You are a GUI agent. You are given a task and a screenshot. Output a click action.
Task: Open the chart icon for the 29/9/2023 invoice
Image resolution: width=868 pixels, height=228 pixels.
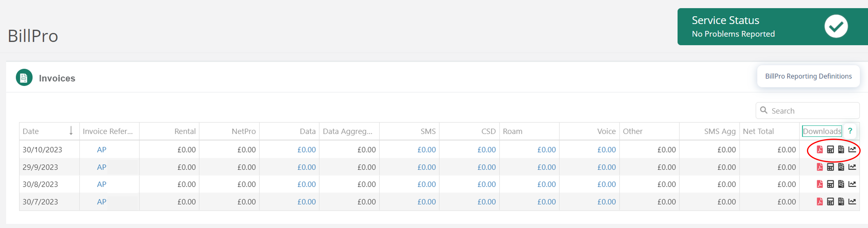[x=852, y=167]
